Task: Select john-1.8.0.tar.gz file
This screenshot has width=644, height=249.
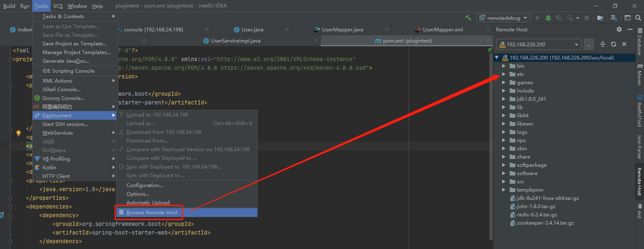Action: (536, 206)
